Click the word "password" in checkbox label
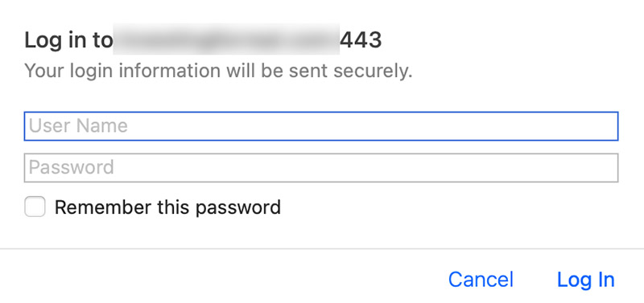 [x=237, y=208]
